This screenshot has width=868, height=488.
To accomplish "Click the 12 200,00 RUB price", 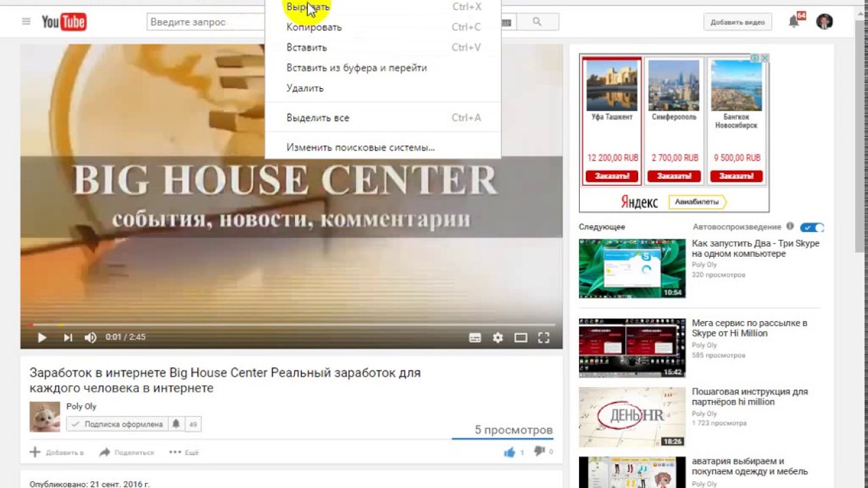I will coord(612,157).
